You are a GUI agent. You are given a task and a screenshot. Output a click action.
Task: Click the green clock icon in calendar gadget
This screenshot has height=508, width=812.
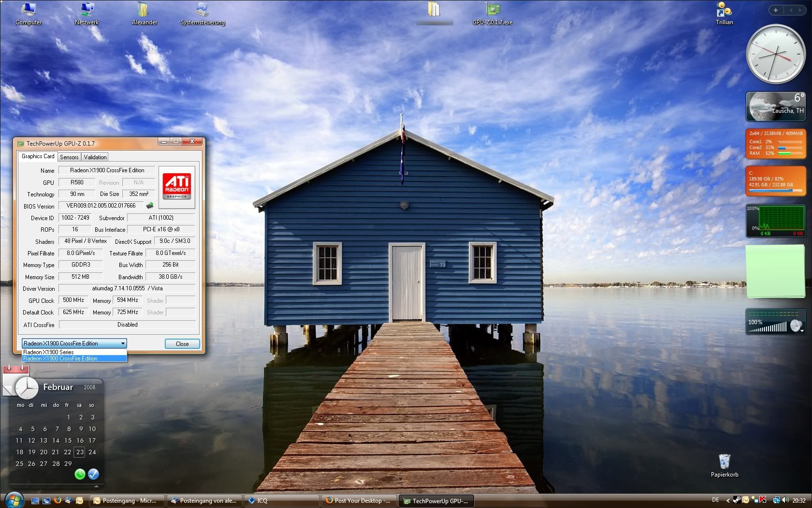(x=80, y=474)
